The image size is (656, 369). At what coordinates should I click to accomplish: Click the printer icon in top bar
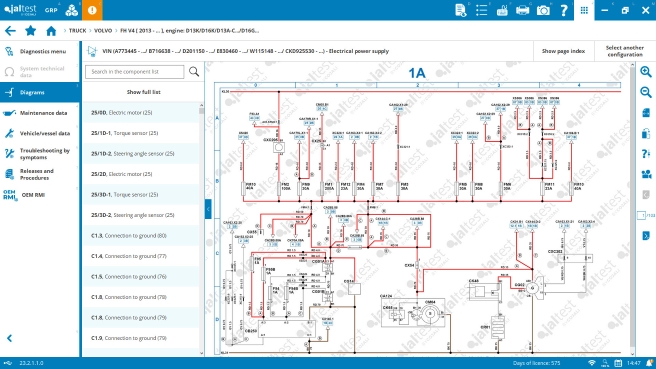click(522, 10)
